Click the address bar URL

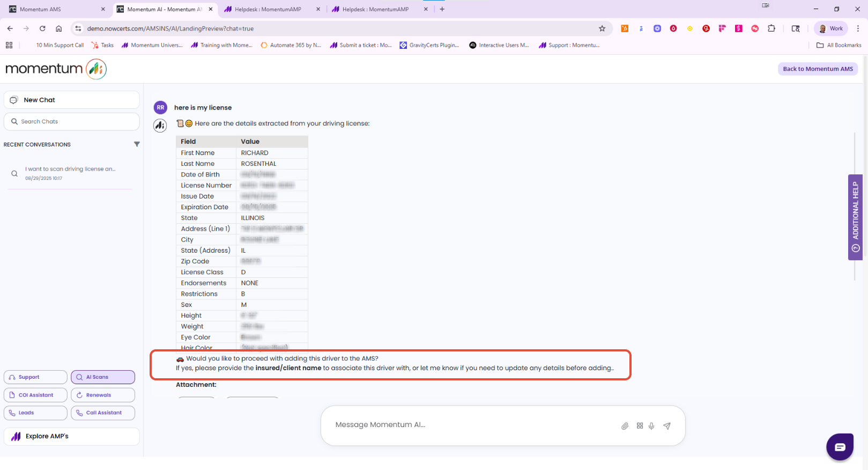click(170, 28)
